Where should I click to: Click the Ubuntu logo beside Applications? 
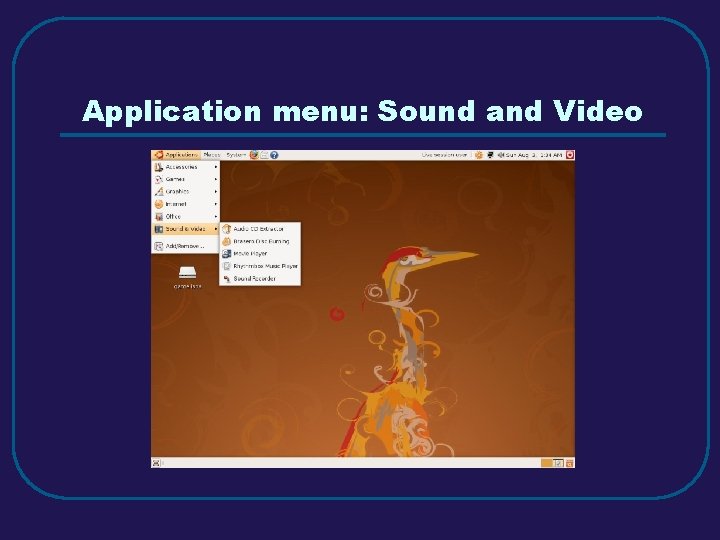click(159, 155)
